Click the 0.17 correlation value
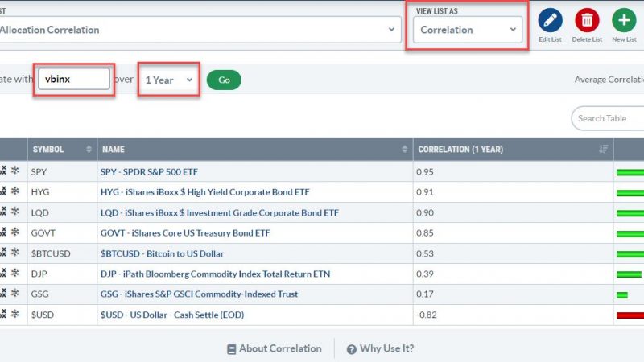 425,294
